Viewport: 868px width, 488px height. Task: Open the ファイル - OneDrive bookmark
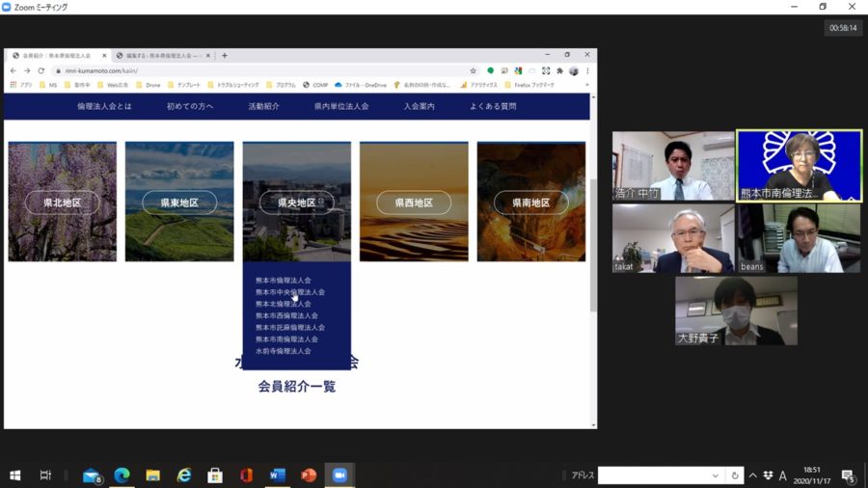[361, 85]
